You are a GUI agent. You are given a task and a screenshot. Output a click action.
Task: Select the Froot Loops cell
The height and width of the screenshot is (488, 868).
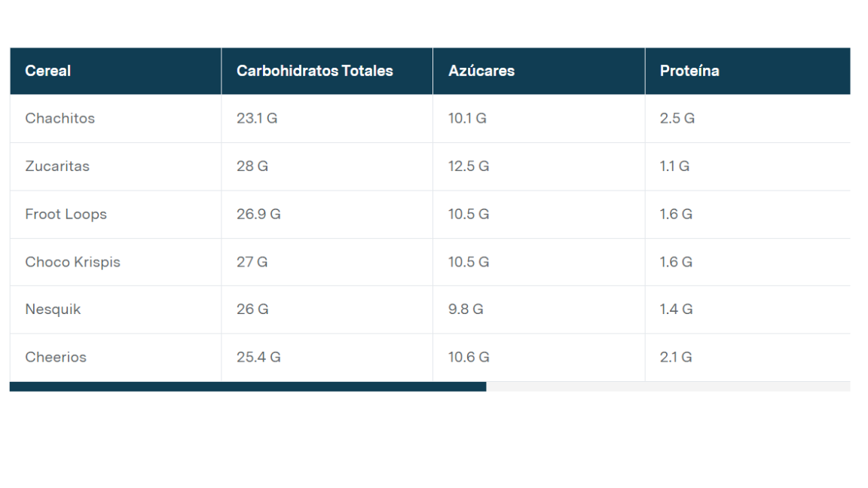pyautogui.click(x=66, y=214)
